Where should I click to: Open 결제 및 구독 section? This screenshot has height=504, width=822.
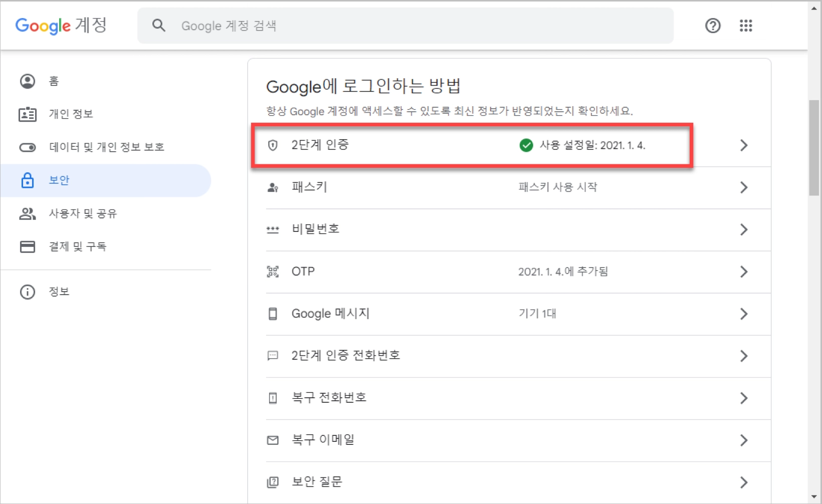(106, 246)
